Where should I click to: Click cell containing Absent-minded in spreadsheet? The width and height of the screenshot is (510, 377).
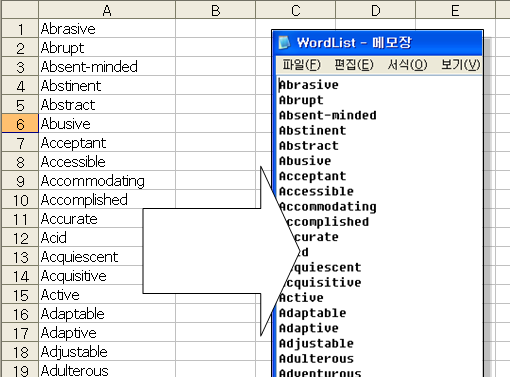[107, 66]
